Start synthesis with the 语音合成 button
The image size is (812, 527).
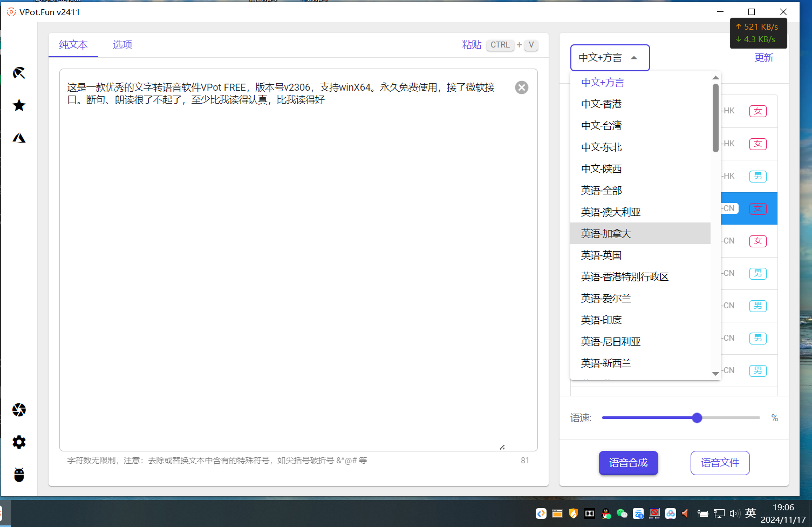pos(628,463)
